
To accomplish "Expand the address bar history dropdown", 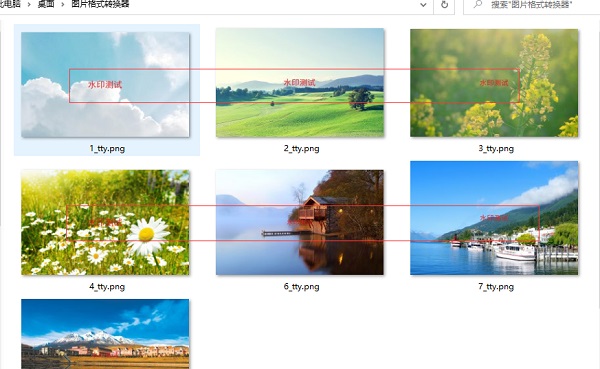I will (x=423, y=5).
